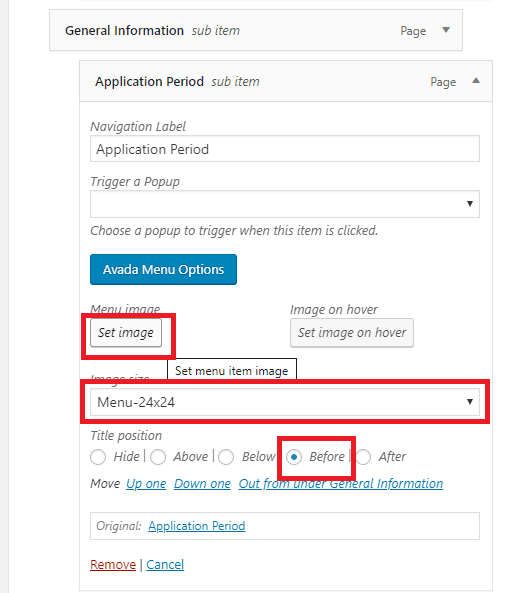
Task: Select the Hide title position radio
Action: [98, 457]
